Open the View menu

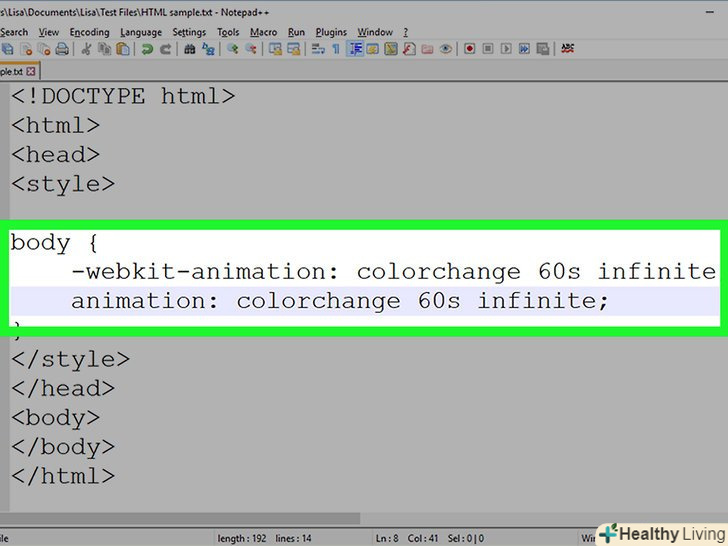[x=49, y=32]
